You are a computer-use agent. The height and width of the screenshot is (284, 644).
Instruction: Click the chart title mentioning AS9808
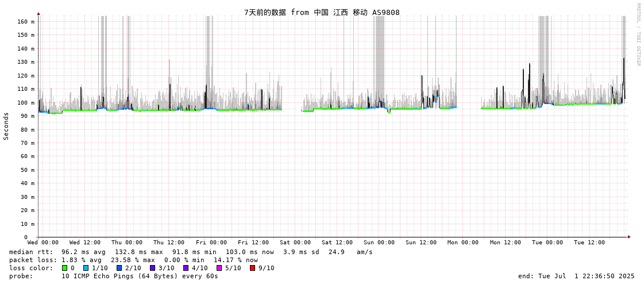322,12
